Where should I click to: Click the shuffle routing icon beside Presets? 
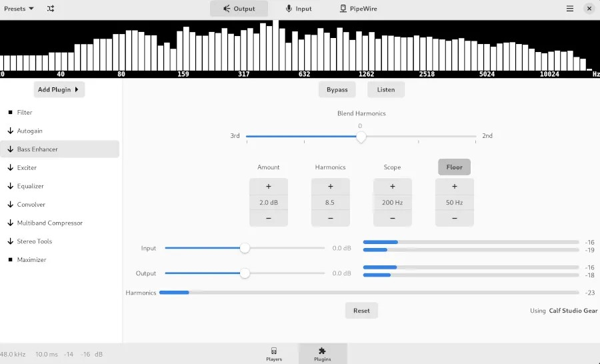point(51,9)
